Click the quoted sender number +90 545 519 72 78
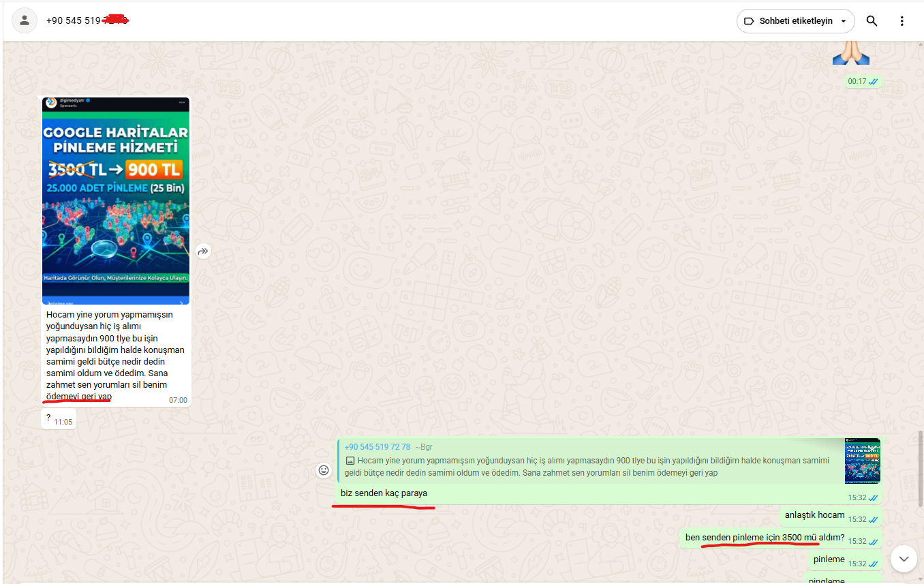The image size is (924, 584). tap(378, 447)
